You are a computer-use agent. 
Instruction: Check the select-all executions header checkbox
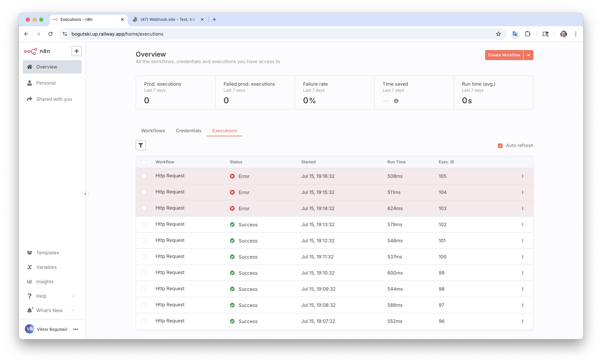click(x=144, y=162)
